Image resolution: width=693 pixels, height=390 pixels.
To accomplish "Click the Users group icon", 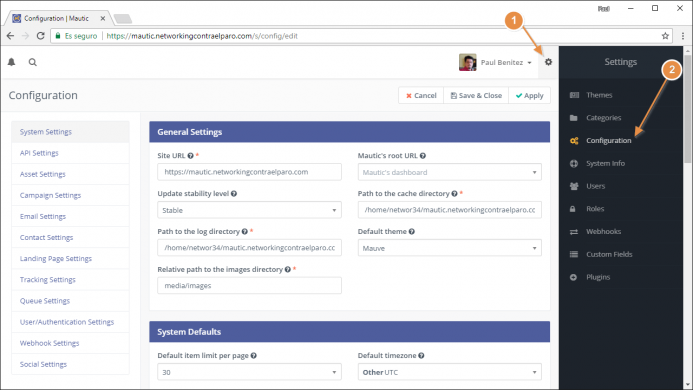I will [574, 186].
